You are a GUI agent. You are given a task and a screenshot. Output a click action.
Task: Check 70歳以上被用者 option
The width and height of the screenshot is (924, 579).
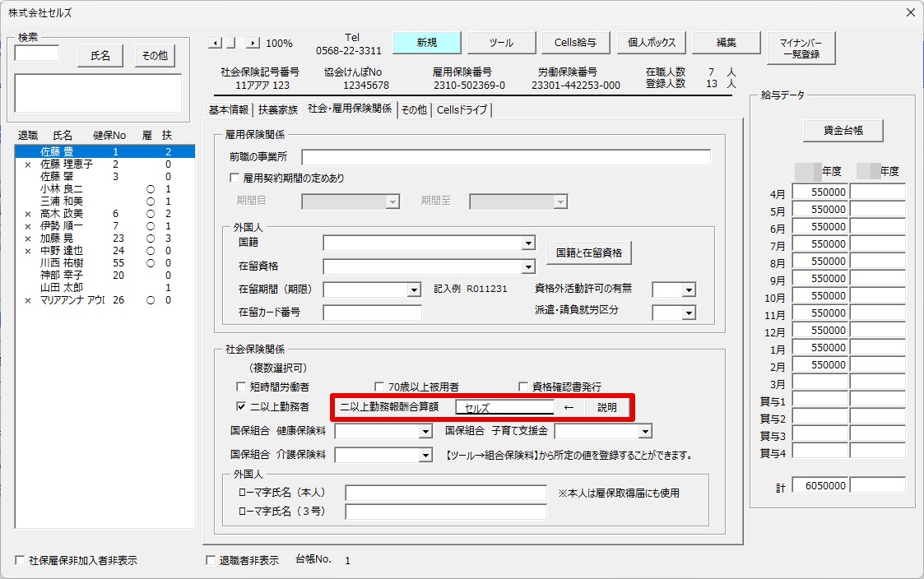point(379,387)
